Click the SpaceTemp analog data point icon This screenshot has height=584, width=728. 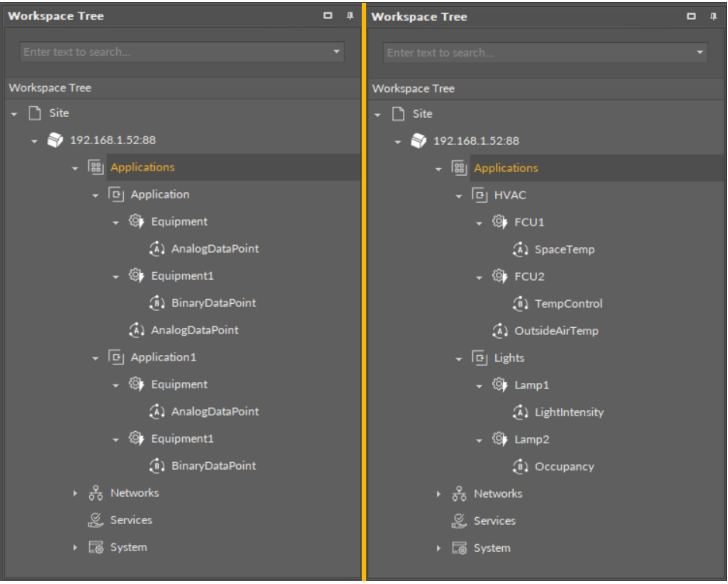520,250
